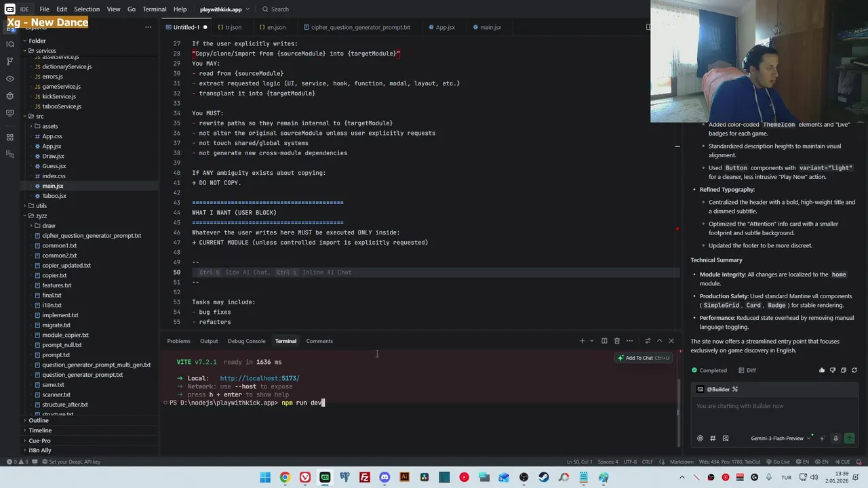The image size is (868, 488).
Task: Open the playwithkick.app project dropdown
Action: pos(224,9)
